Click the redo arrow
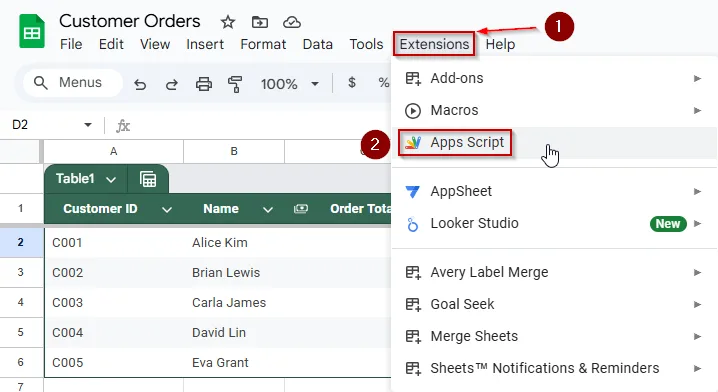 (x=172, y=84)
